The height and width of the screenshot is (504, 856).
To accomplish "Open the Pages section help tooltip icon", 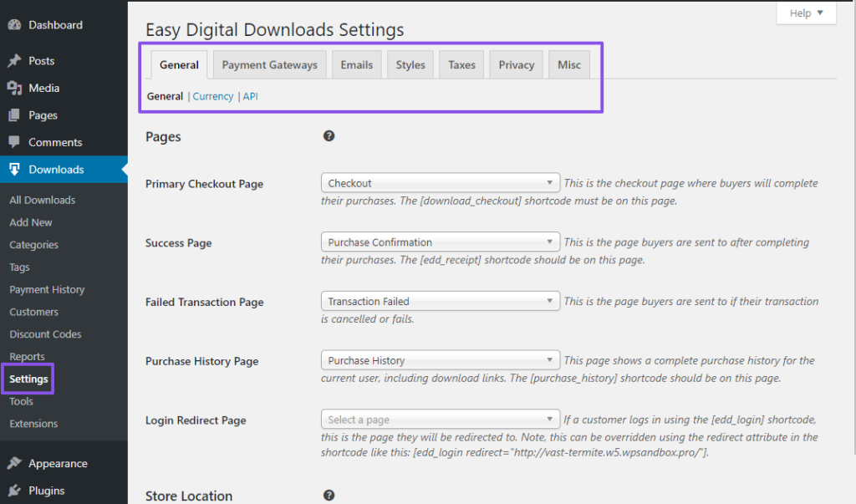I will [329, 136].
